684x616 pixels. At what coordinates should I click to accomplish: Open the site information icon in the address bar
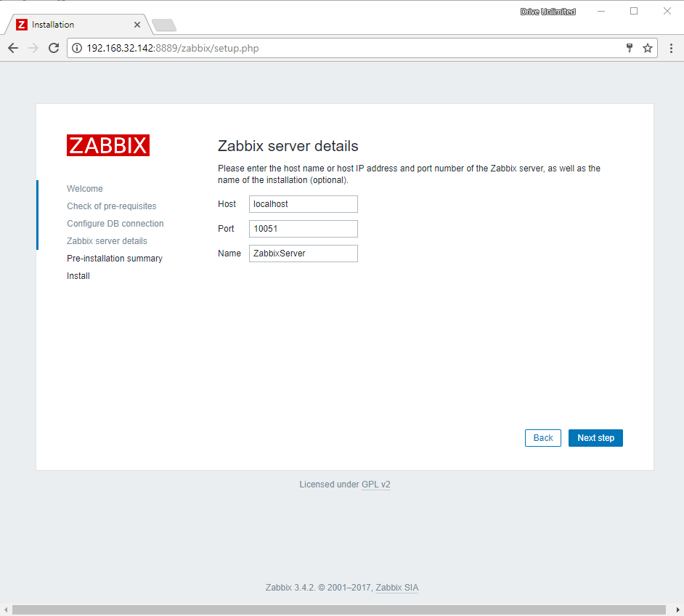click(77, 48)
